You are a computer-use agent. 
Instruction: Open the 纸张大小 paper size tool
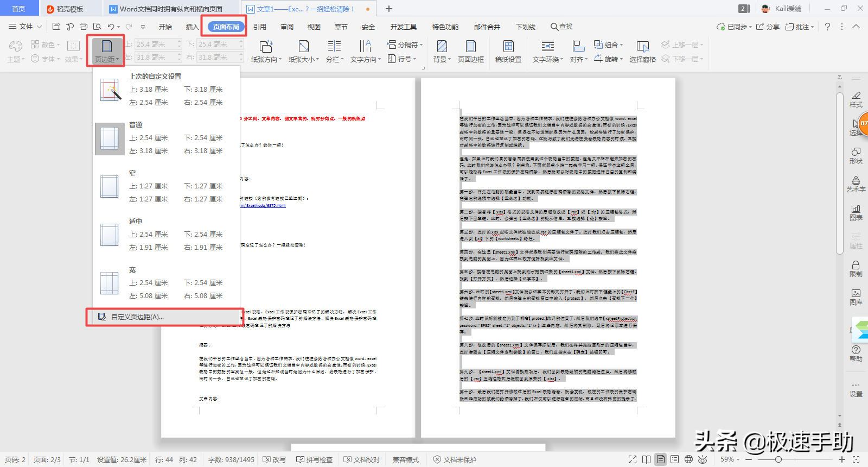(304, 52)
